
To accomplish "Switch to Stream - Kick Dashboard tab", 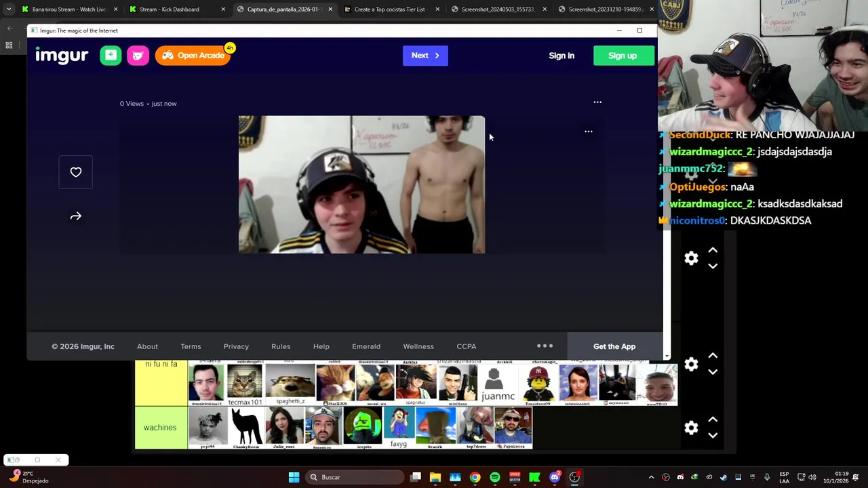I will tap(176, 9).
